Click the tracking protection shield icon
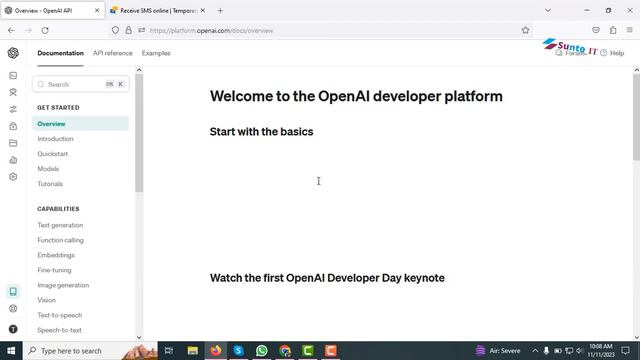Image resolution: width=640 pixels, height=360 pixels. point(116,30)
